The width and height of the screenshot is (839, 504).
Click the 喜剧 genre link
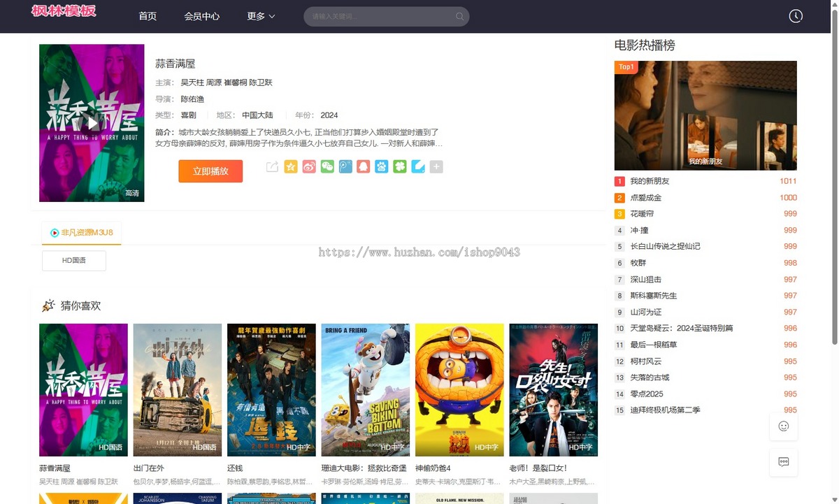[x=188, y=115]
